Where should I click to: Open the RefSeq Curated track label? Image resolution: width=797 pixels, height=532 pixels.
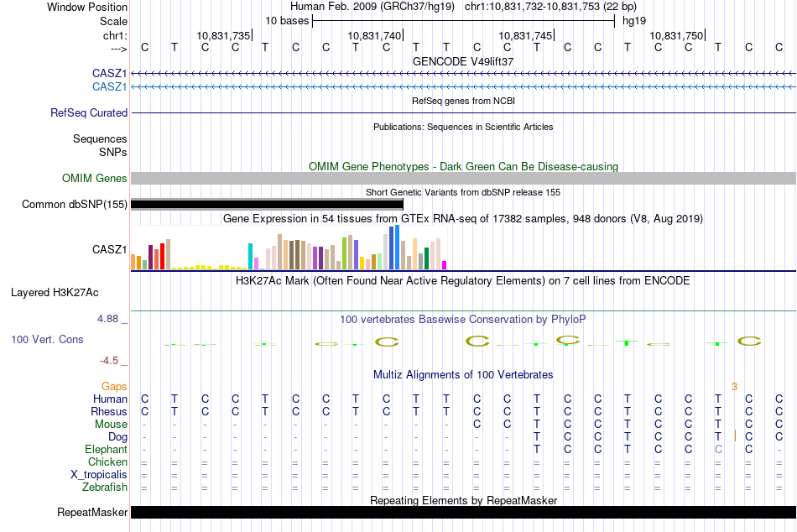click(x=89, y=112)
